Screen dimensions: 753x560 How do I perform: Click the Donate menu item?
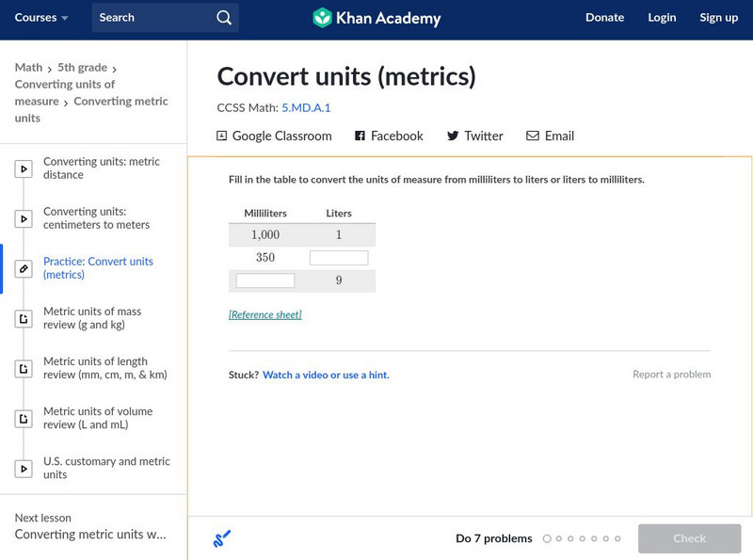click(604, 18)
